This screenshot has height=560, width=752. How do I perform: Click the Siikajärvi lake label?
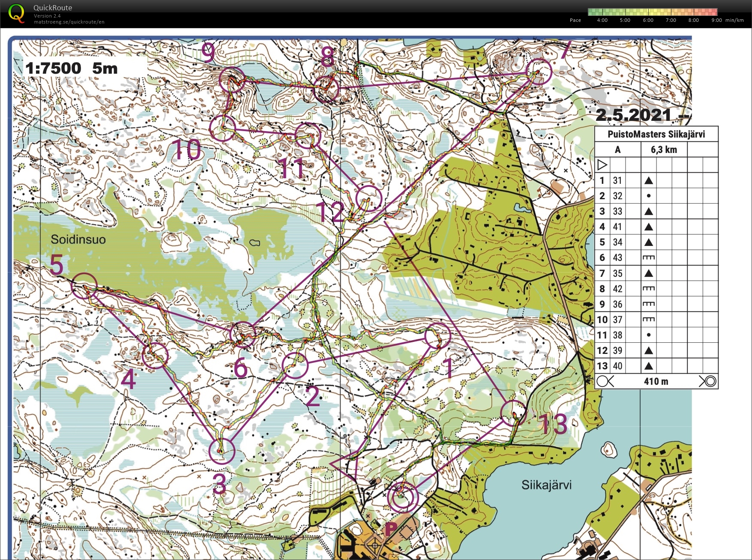[546, 485]
